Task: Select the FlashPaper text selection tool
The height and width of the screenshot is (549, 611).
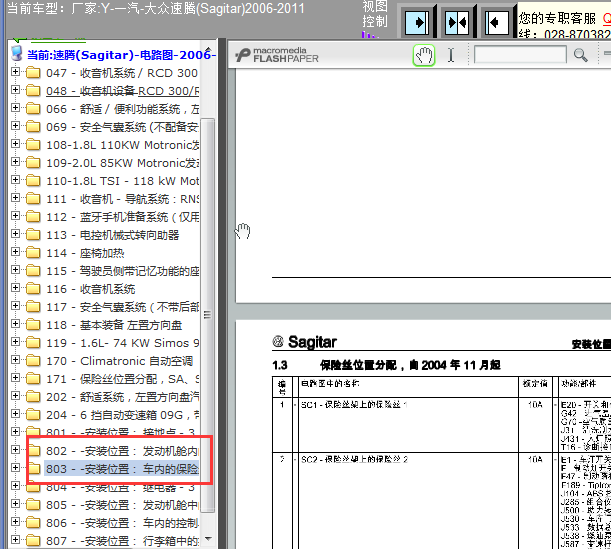Action: (451, 55)
